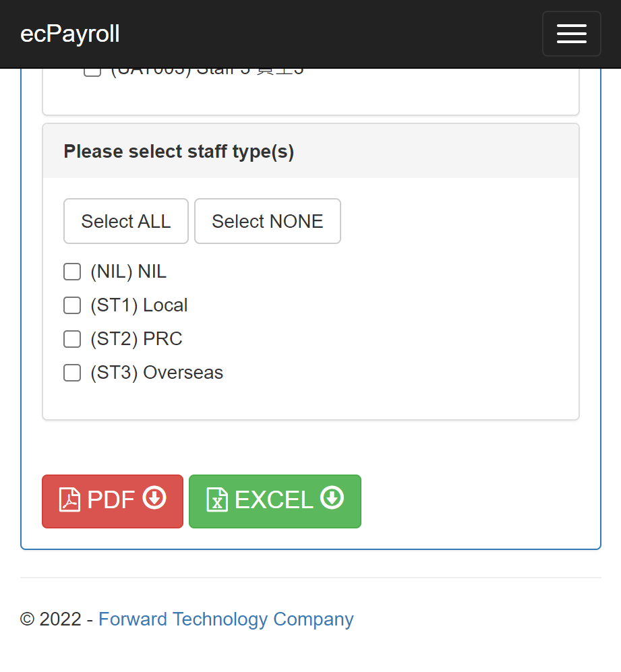Screen dimensions: 621x672
Task: Enable the (ST2) PRC checkbox
Action: point(72,339)
